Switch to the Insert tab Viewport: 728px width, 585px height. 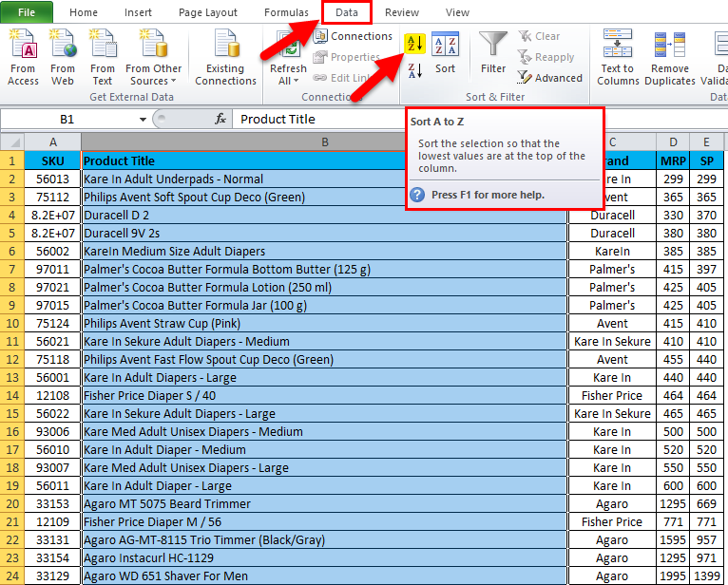pos(138,12)
